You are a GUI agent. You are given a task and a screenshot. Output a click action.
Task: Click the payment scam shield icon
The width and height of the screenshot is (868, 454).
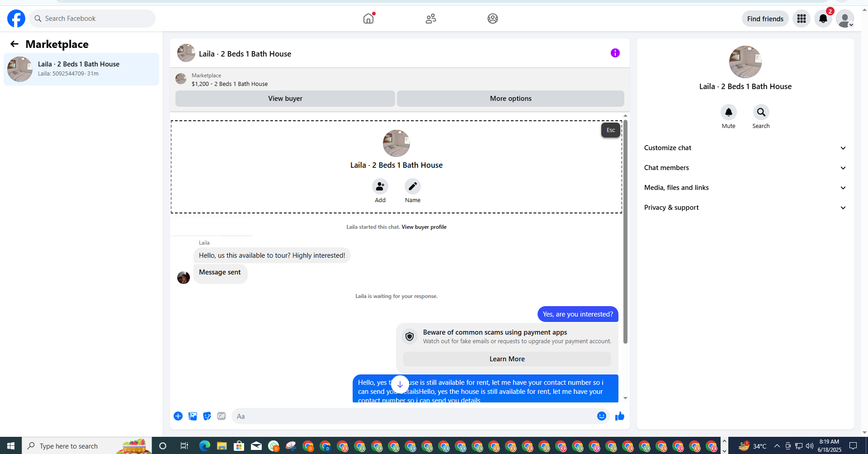click(x=410, y=336)
